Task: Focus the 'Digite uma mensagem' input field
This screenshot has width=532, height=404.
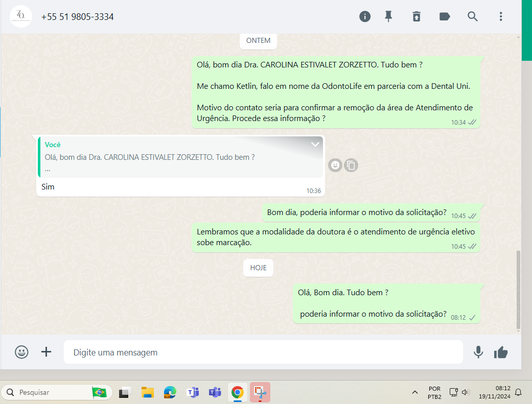Action: [263, 352]
